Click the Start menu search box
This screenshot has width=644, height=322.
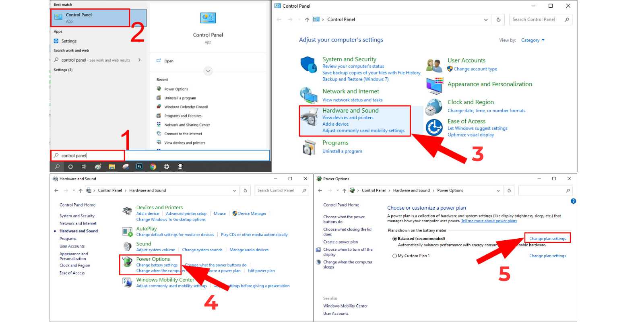(160, 155)
